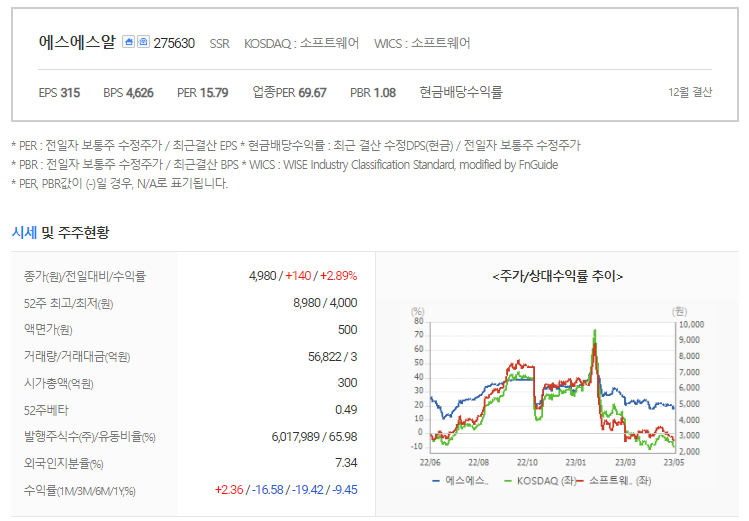Select the +2.36 one-month return
The width and height of the screenshot is (749, 521).
(229, 489)
